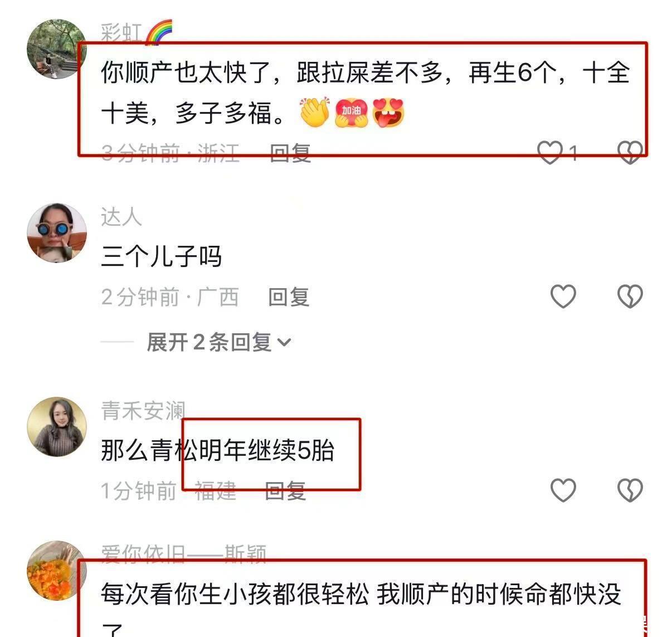
Task: Open 爱你依旧——斯颖's flower avatar
Action: tap(56, 571)
